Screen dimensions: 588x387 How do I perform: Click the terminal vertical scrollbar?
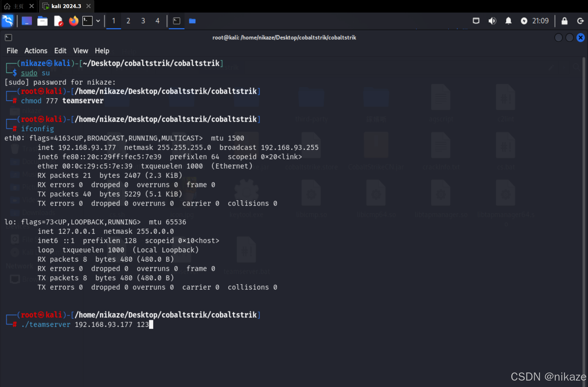click(x=584, y=195)
